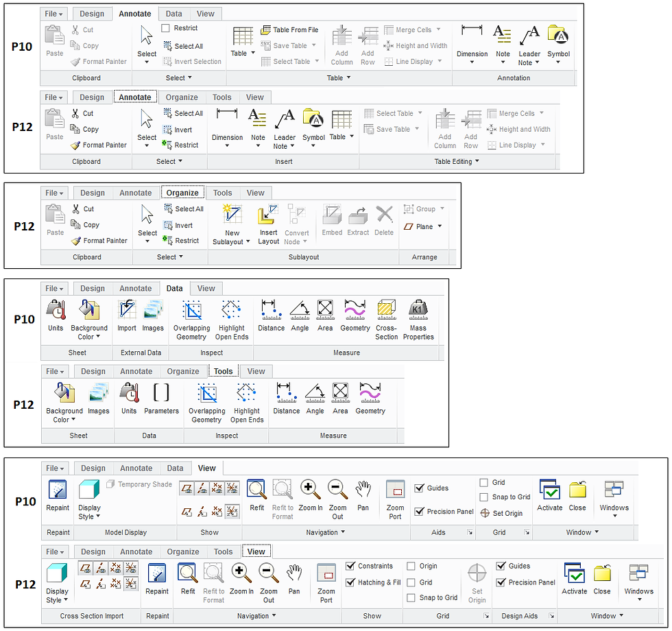Click the Cross Section Import group label
The height and width of the screenshot is (631, 672).
coord(92,616)
